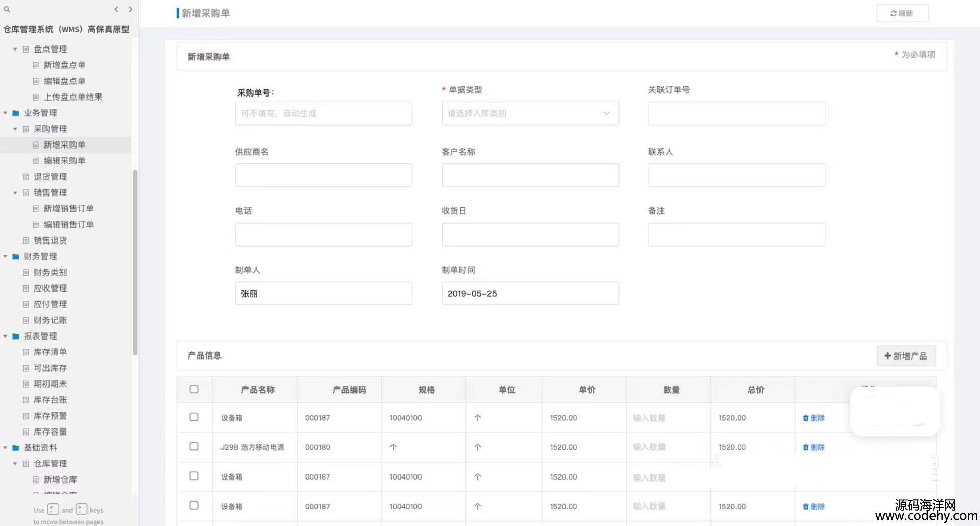The image size is (980, 526).
Task: Click the 产品名称 column header
Action: tap(258, 390)
